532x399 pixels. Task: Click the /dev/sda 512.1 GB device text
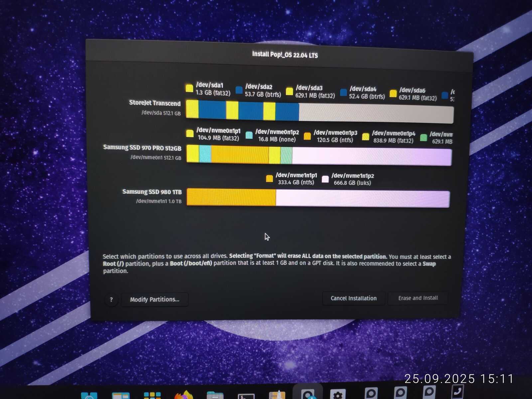point(161,113)
